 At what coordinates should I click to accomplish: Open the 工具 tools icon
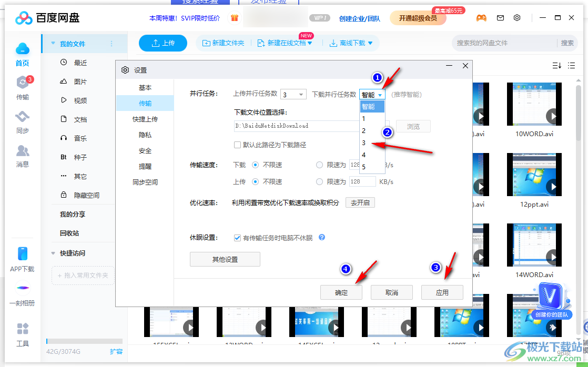(x=23, y=329)
